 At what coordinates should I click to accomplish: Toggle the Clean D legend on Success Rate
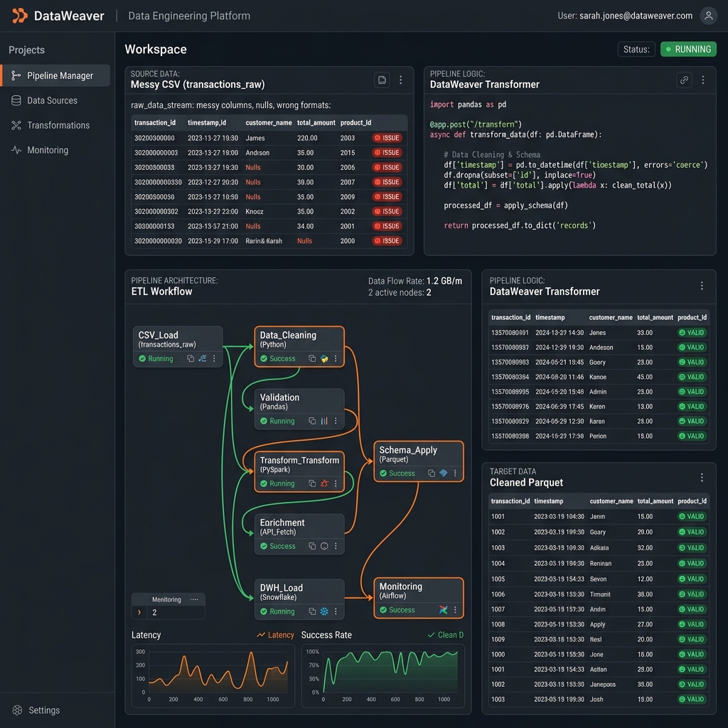pyautogui.click(x=445, y=635)
